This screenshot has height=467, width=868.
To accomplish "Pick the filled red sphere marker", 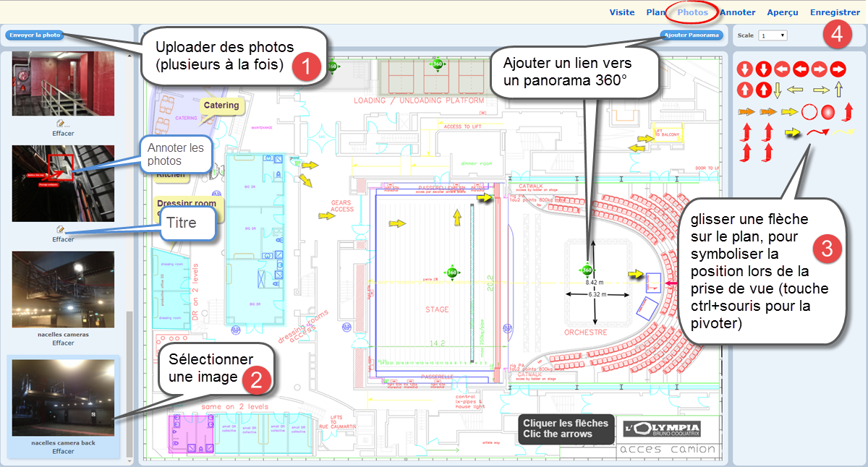I will point(829,112).
